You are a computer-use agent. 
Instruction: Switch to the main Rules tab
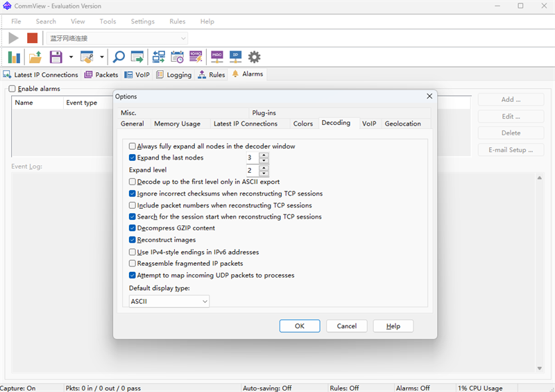click(212, 75)
